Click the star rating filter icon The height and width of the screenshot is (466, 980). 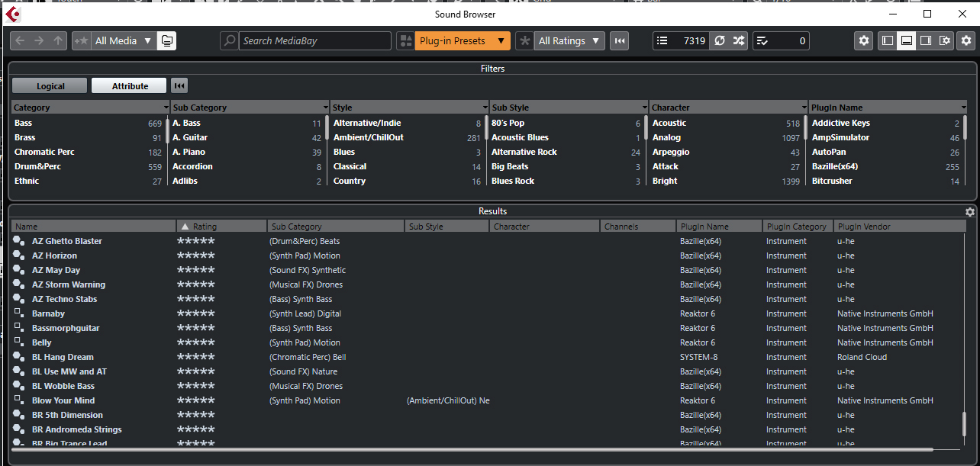click(x=524, y=40)
